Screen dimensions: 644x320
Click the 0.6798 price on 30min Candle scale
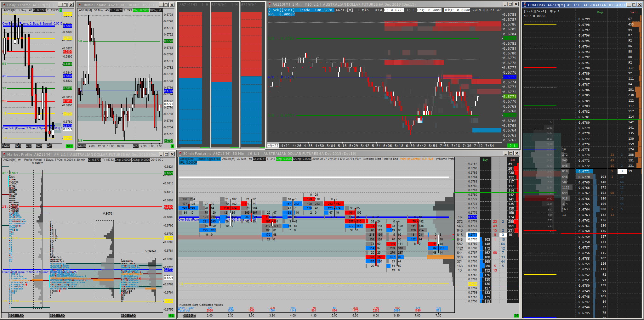169,15
